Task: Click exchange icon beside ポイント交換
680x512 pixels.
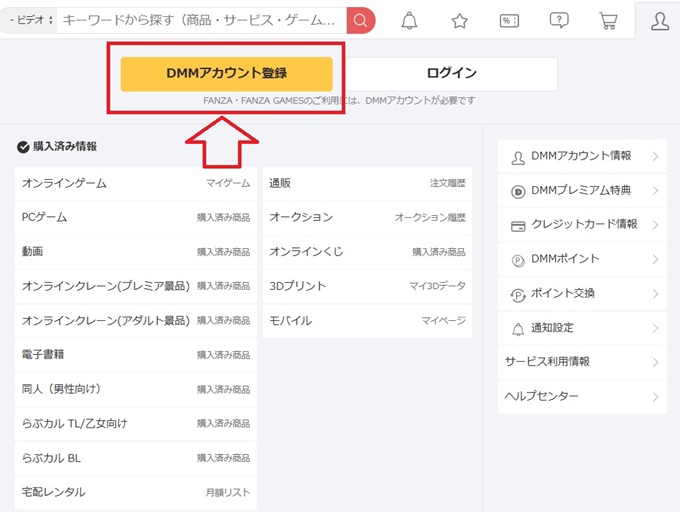Action: [518, 295]
